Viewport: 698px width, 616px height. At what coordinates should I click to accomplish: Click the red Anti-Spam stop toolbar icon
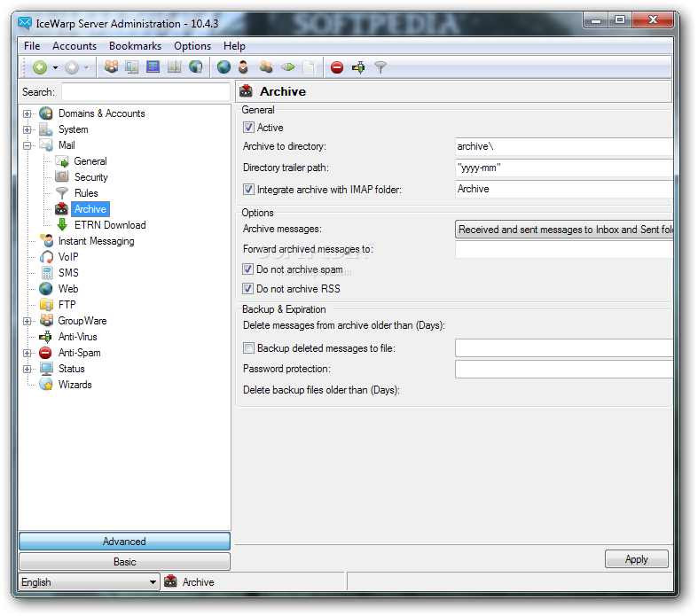coord(337,67)
